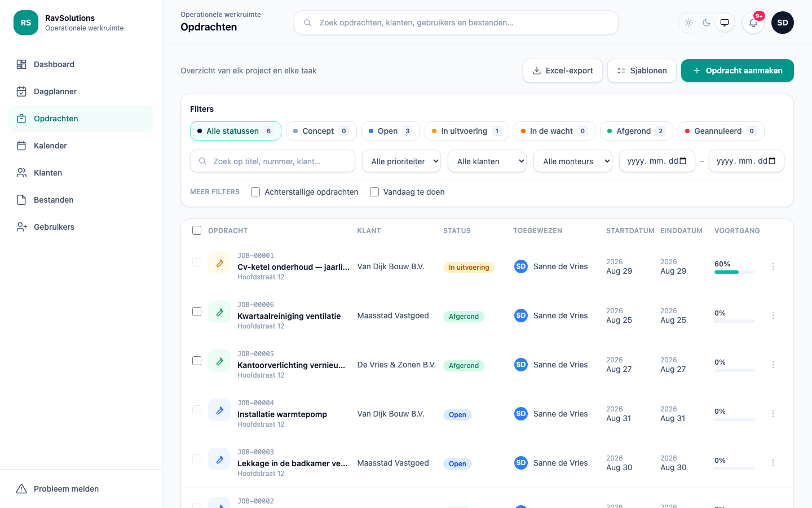This screenshot has width=812, height=508.
Task: Enable Achterstallige opdrachten checkbox
Action: point(255,192)
